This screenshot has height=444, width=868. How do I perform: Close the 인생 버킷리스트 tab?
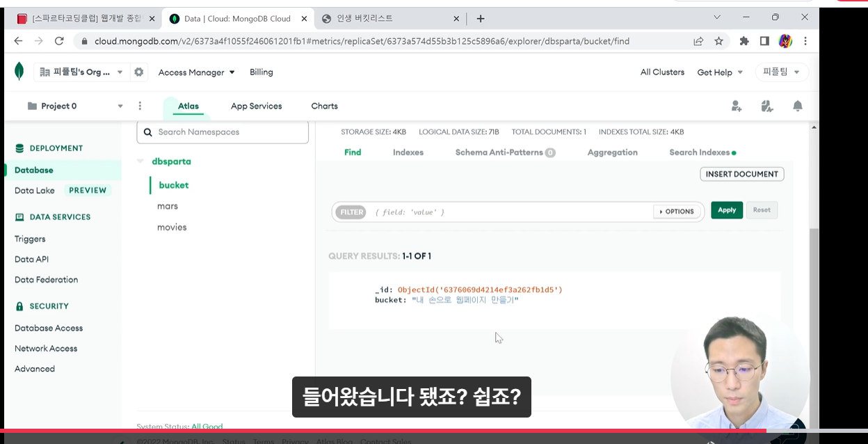[x=456, y=19]
